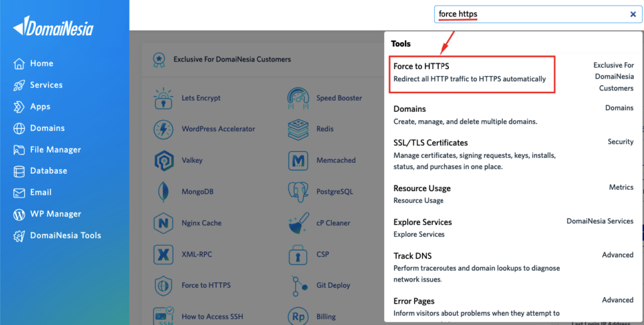Click the WP Manager WordPress icon
The image size is (644, 325).
pos(19,214)
